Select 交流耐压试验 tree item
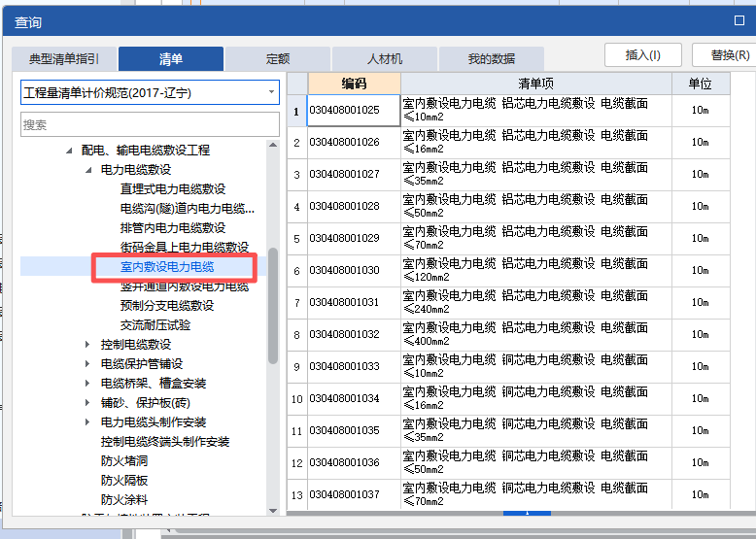 [x=155, y=325]
